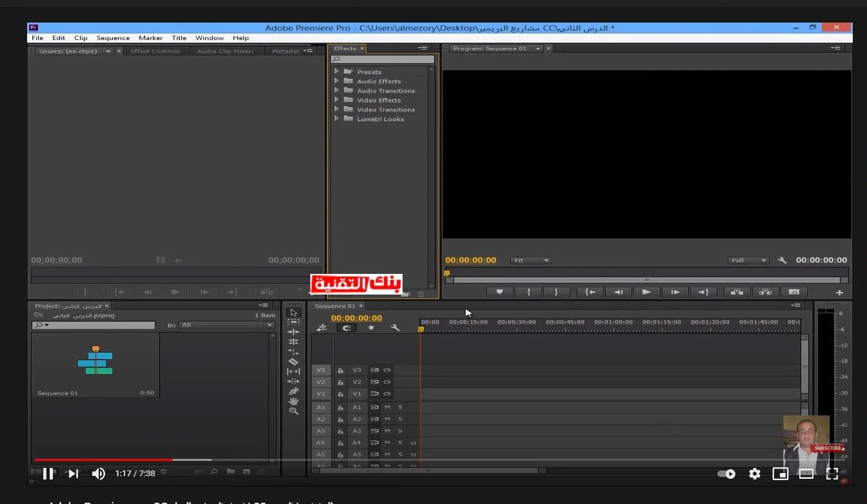Open the Sequence menu

(113, 38)
